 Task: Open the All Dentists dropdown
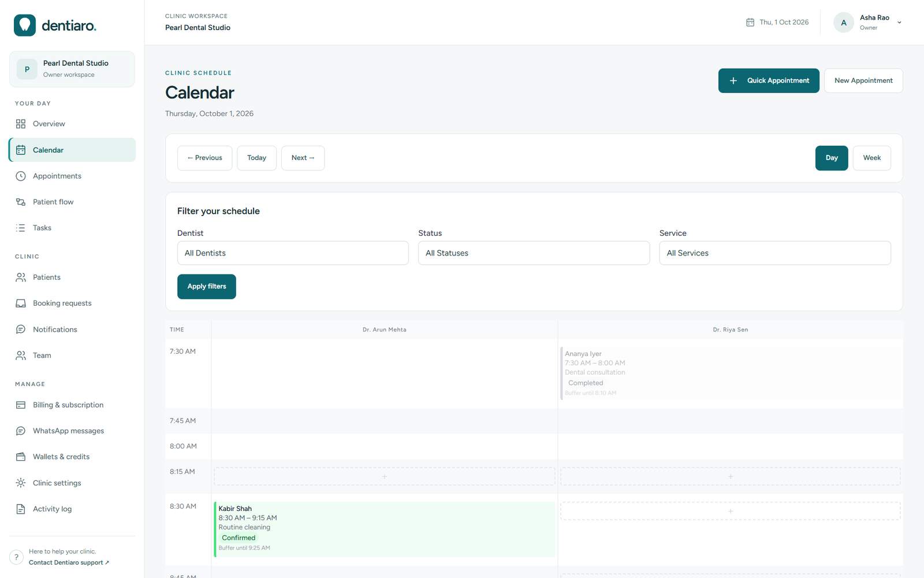[293, 253]
